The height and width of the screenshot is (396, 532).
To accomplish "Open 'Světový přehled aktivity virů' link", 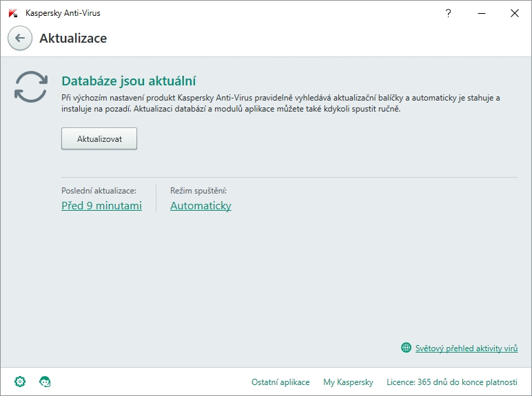I will [x=467, y=348].
